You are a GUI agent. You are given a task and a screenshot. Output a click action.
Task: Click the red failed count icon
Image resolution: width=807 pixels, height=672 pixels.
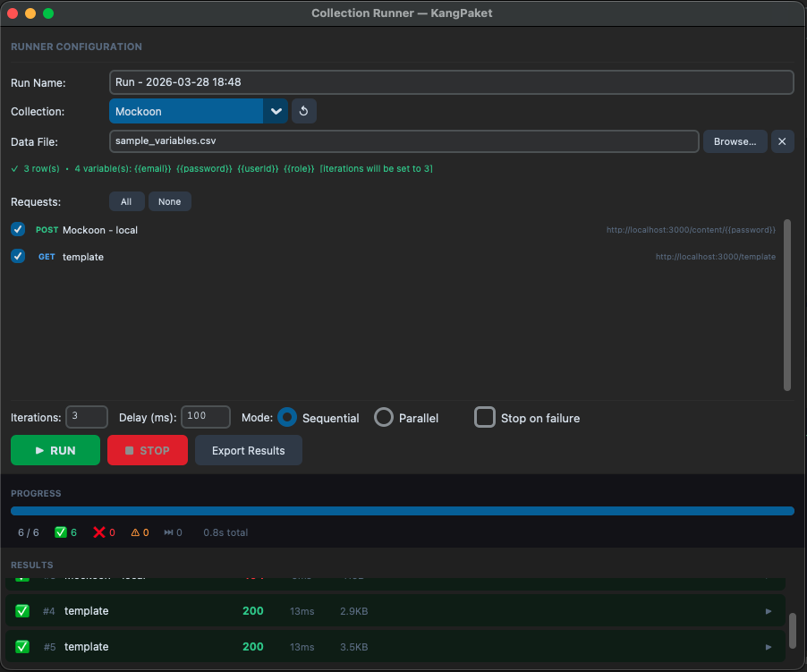pos(99,532)
